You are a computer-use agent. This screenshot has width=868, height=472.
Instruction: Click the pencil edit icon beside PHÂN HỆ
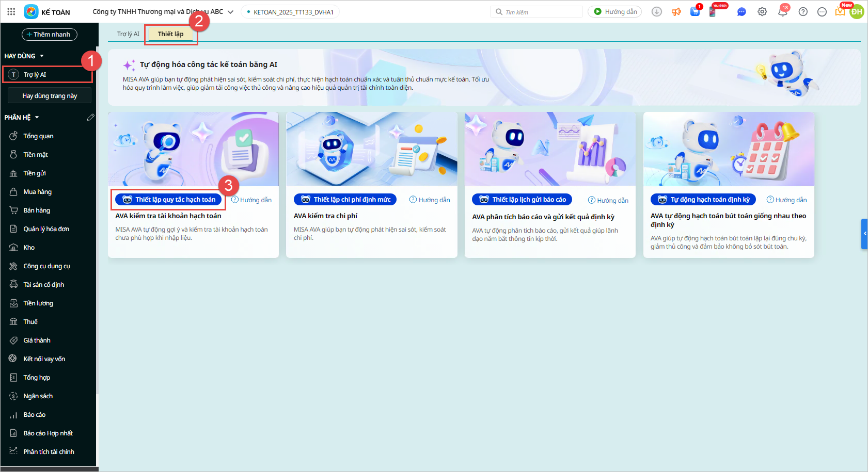[x=90, y=118]
